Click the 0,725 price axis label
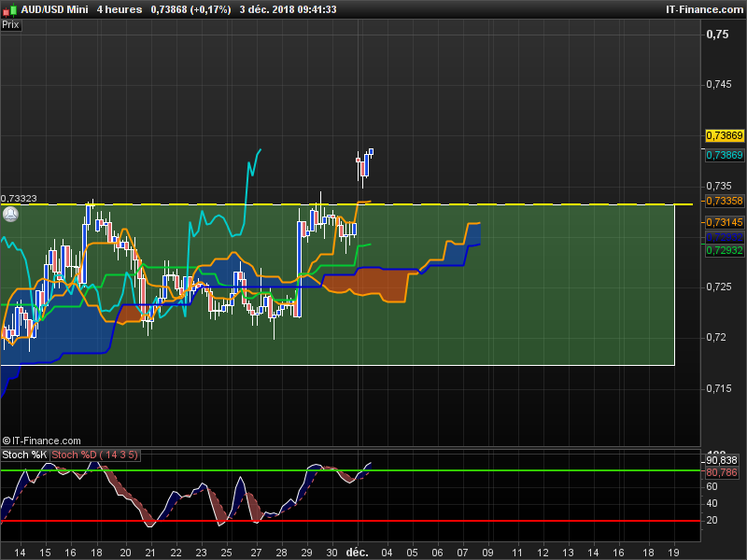Screen dimensions: 747x560 [x=718, y=287]
